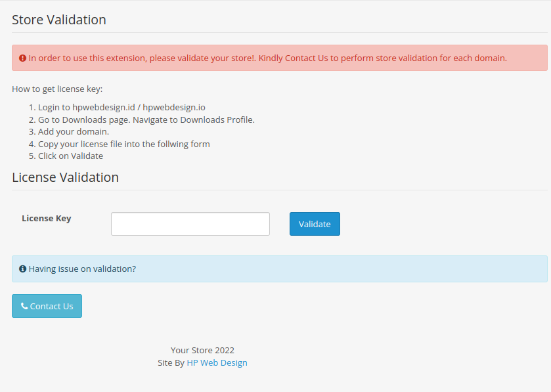Select the red store validation warning text
This screenshot has height=392, width=551.
(x=267, y=58)
